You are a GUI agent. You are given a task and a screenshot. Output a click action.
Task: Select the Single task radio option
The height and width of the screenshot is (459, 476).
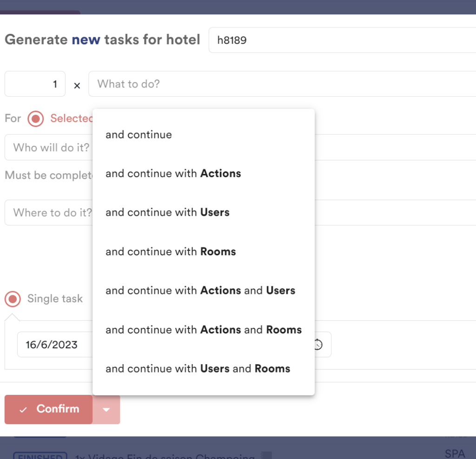[x=13, y=299]
